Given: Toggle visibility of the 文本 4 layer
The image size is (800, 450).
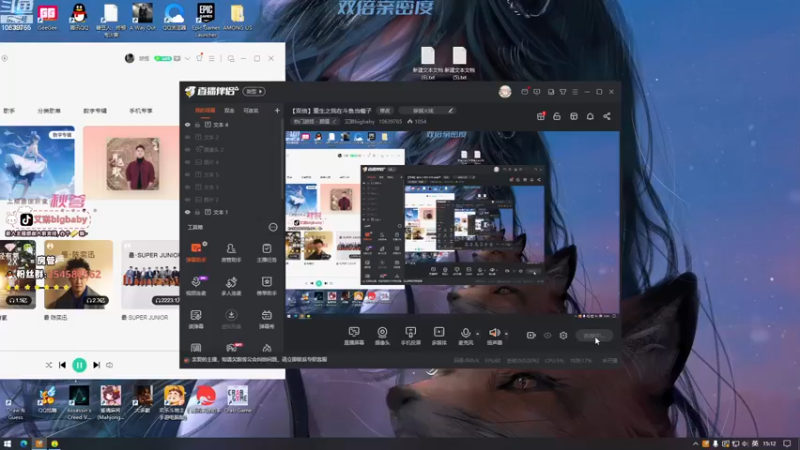Looking at the screenshot, I should coord(187,124).
